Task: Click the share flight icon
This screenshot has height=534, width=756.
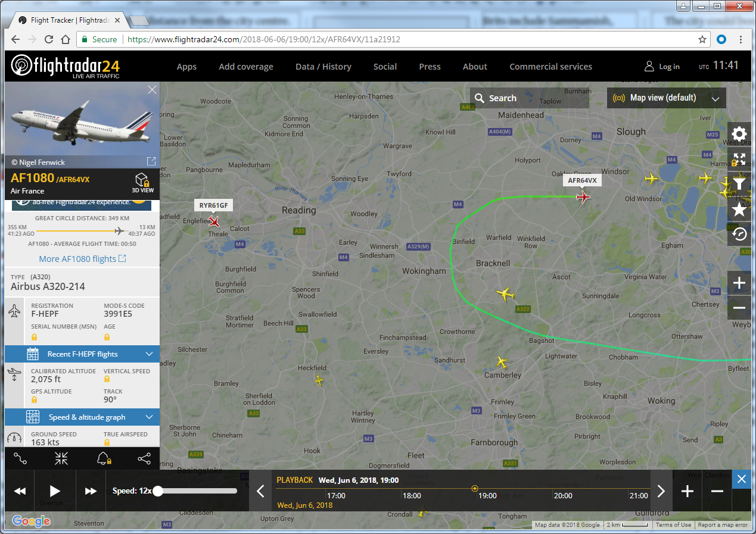Action: (x=144, y=458)
